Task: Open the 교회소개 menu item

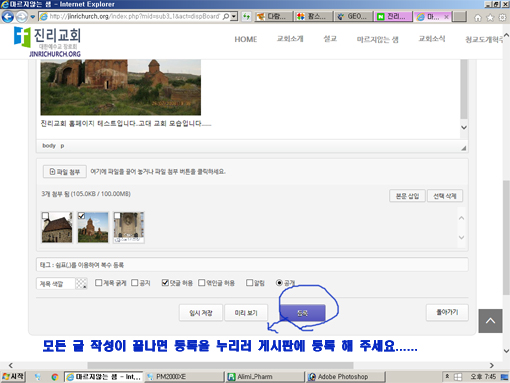Action: pos(290,39)
